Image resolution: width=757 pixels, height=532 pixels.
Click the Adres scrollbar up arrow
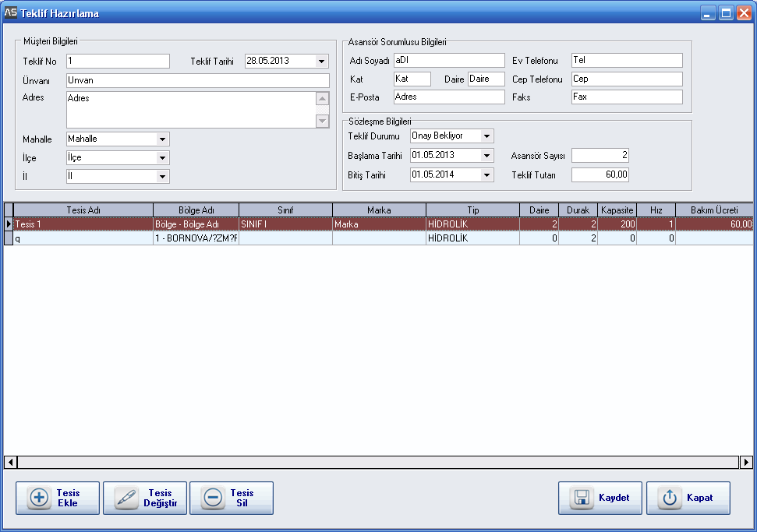coord(323,98)
